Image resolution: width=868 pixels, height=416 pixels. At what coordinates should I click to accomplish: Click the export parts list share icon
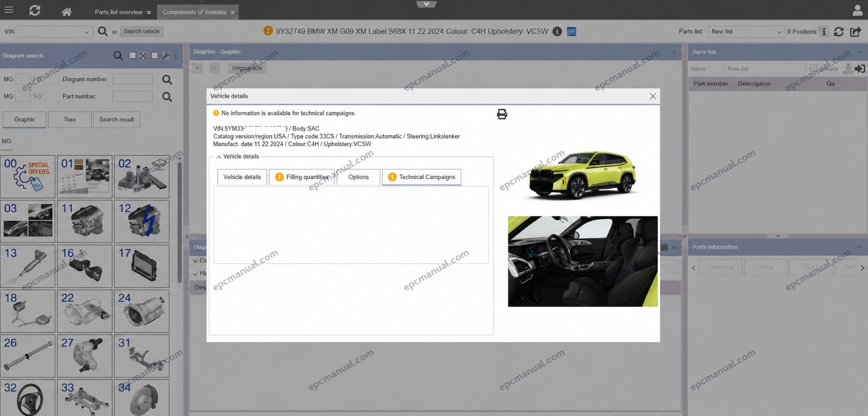pyautogui.click(x=855, y=32)
